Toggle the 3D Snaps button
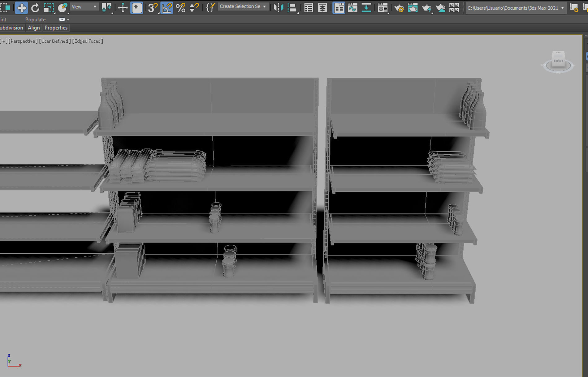This screenshot has height=377, width=588. point(153,8)
